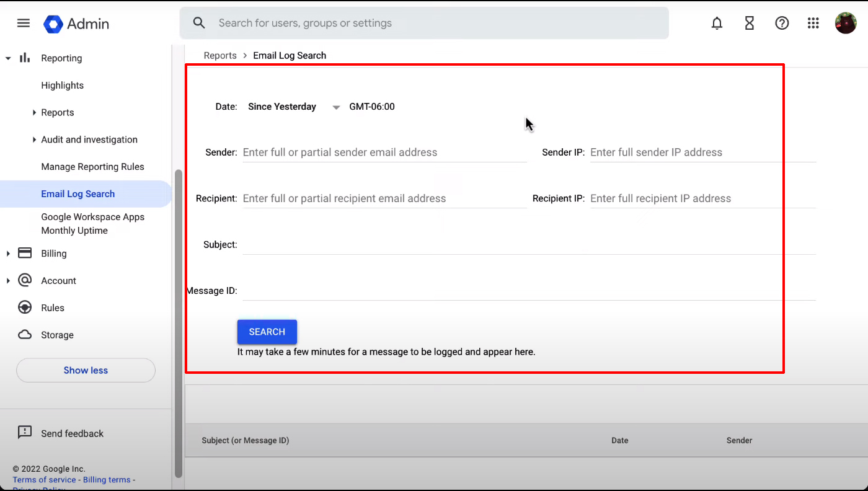Click the Account at-sign icon

coord(24,280)
